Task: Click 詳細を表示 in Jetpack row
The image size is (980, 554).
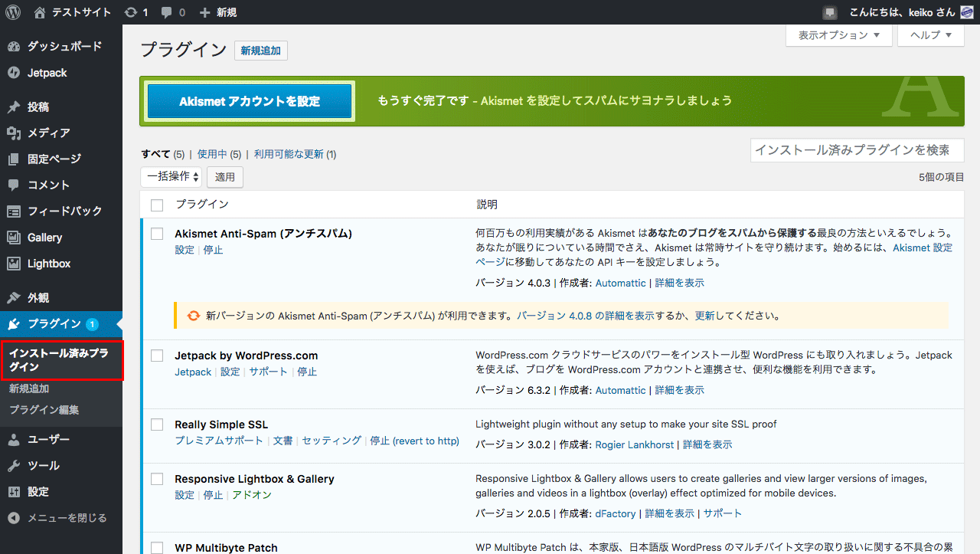Action: tap(680, 390)
